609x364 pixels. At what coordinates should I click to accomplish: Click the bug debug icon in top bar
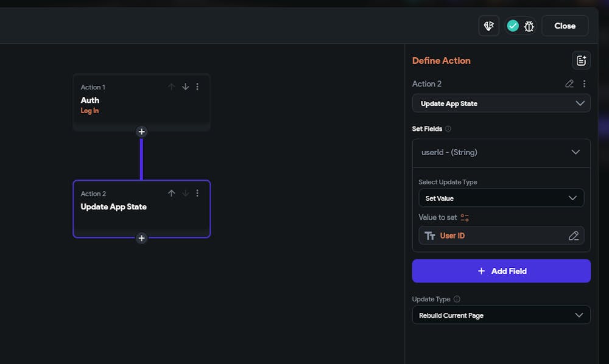pyautogui.click(x=529, y=26)
